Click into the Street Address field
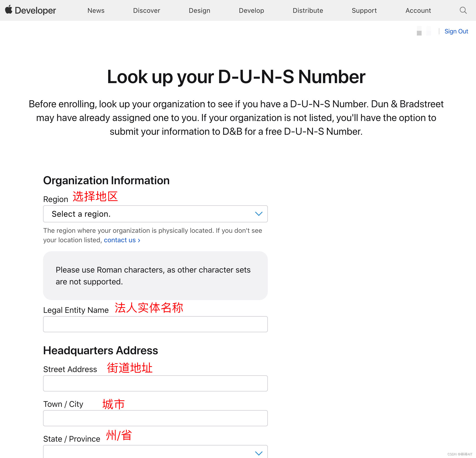 point(155,383)
